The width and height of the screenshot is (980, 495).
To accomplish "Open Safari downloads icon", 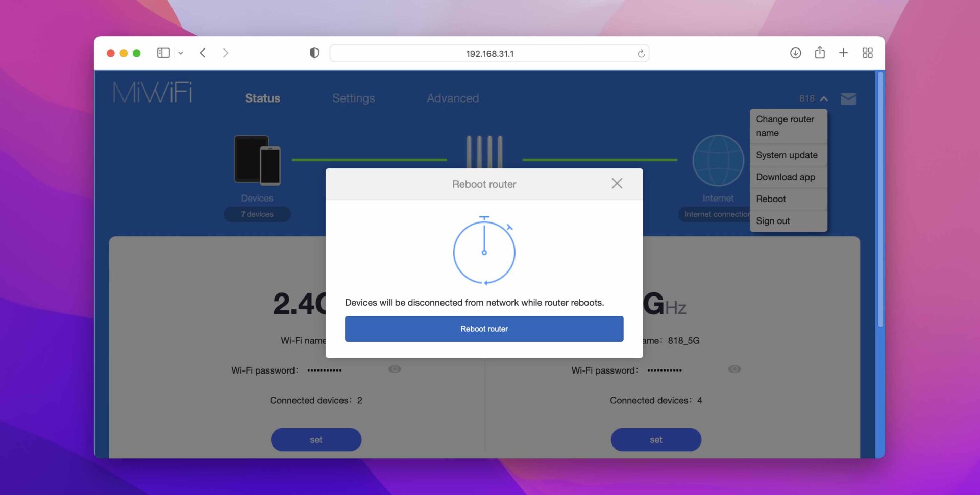I will tap(796, 53).
